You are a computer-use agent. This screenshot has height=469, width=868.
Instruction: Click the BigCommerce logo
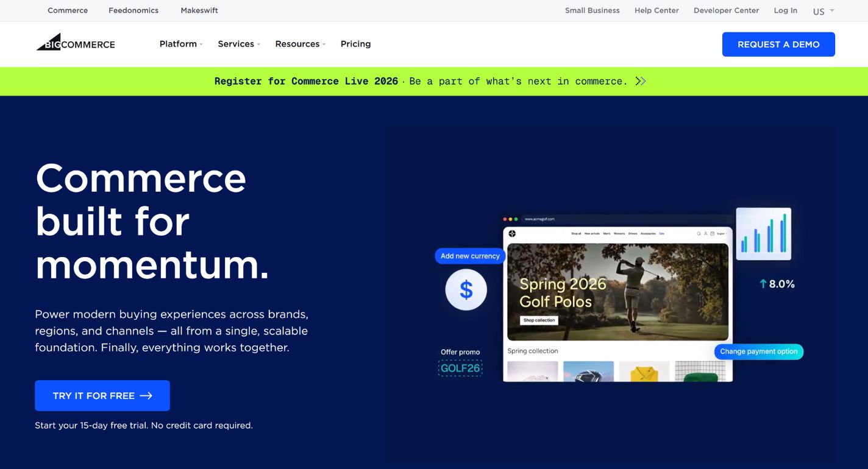[76, 43]
